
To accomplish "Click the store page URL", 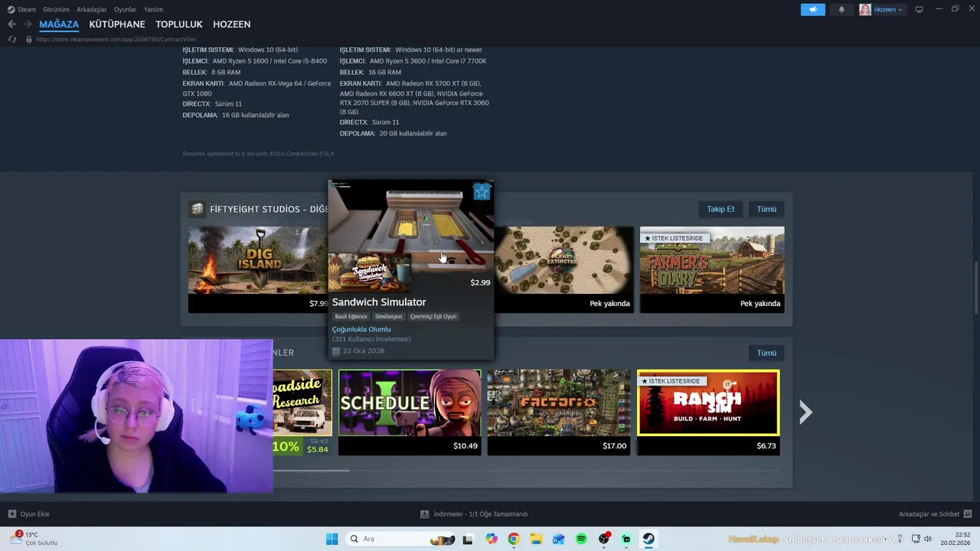I will click(x=116, y=39).
